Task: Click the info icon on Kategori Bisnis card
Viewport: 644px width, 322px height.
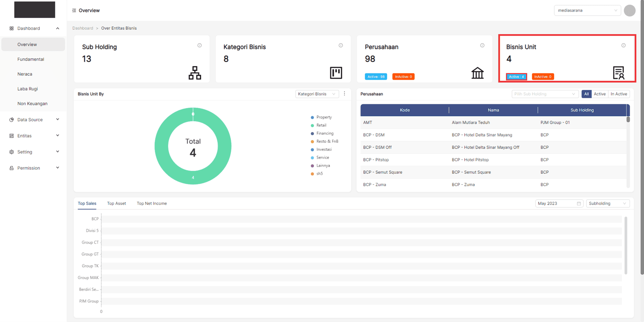Action: tap(341, 45)
